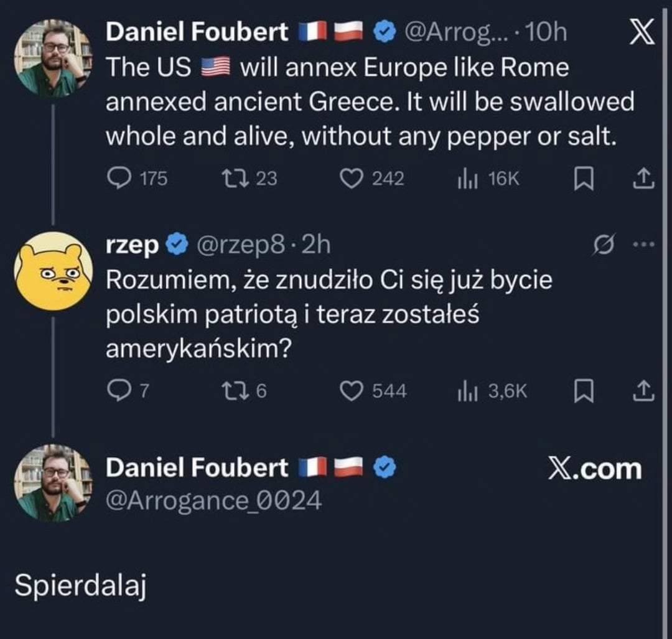The image size is (672, 639).
Task: Click the X logo at top right
Action: pyautogui.click(x=642, y=33)
